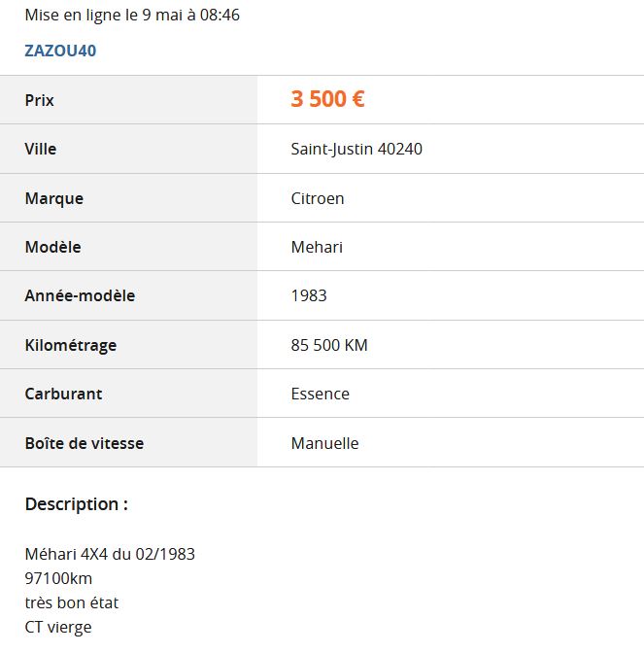
Task: Click the Citroen brand value
Action: (318, 198)
